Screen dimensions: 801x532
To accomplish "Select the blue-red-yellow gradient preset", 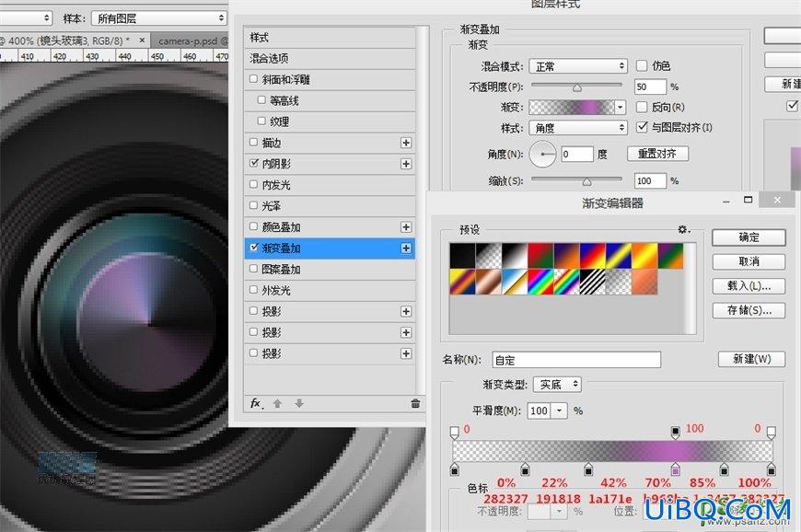I will 593,256.
